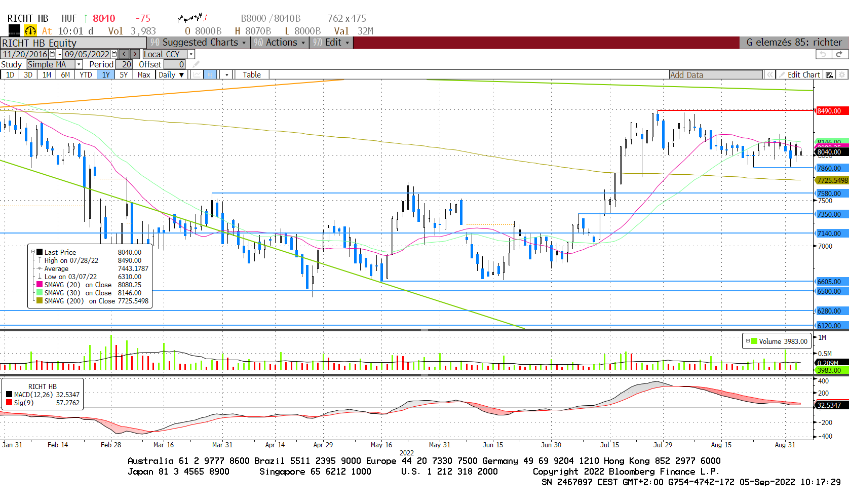This screenshot has height=504, width=849.
Task: Click the green Volume legend swatch
Action: tap(755, 341)
